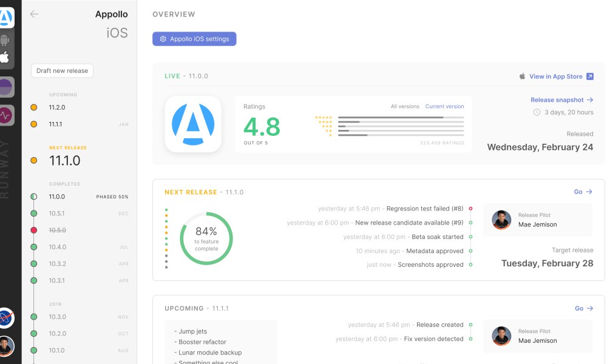Switch ratings to All versions
607x364 pixels.
coord(405,106)
